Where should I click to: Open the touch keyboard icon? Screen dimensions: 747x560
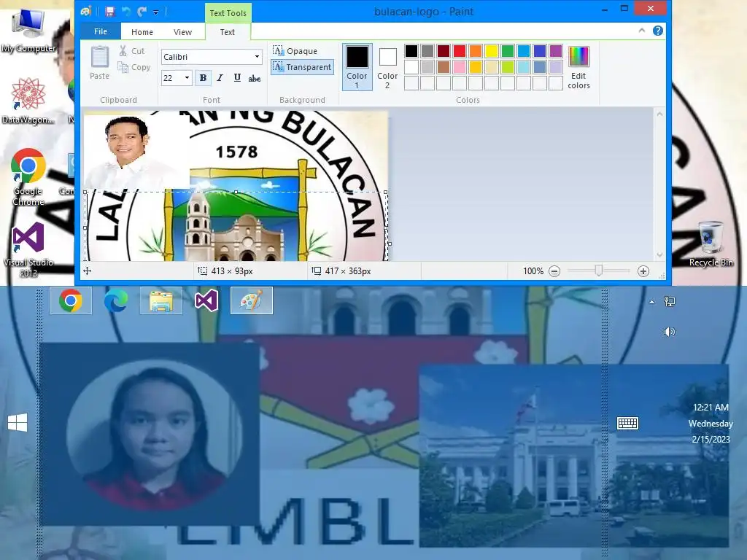pos(628,423)
